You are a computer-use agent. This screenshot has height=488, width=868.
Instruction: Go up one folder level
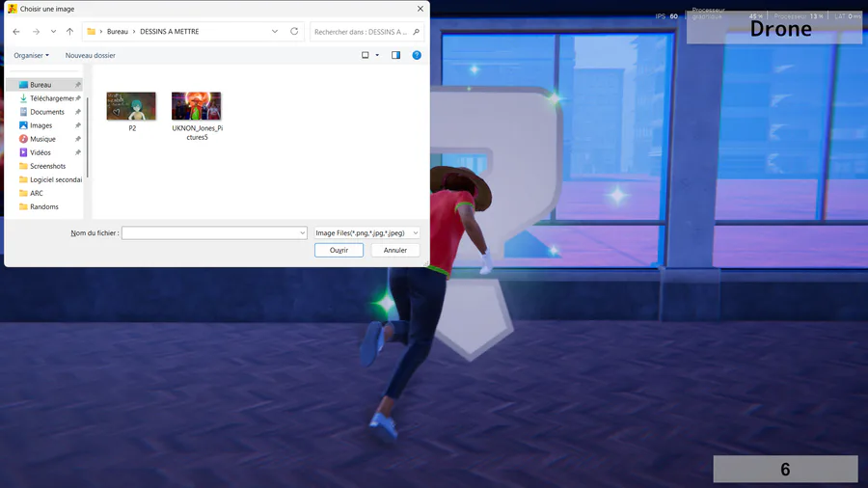click(x=69, y=32)
